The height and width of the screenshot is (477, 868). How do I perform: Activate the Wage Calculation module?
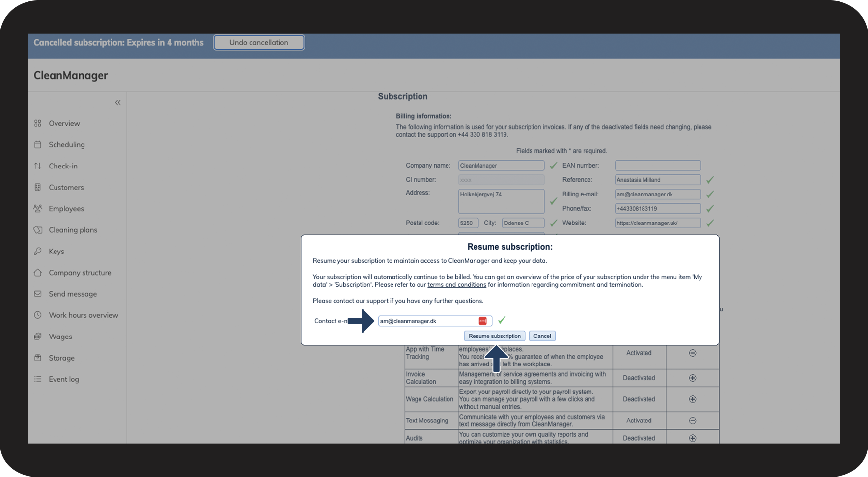point(692,399)
